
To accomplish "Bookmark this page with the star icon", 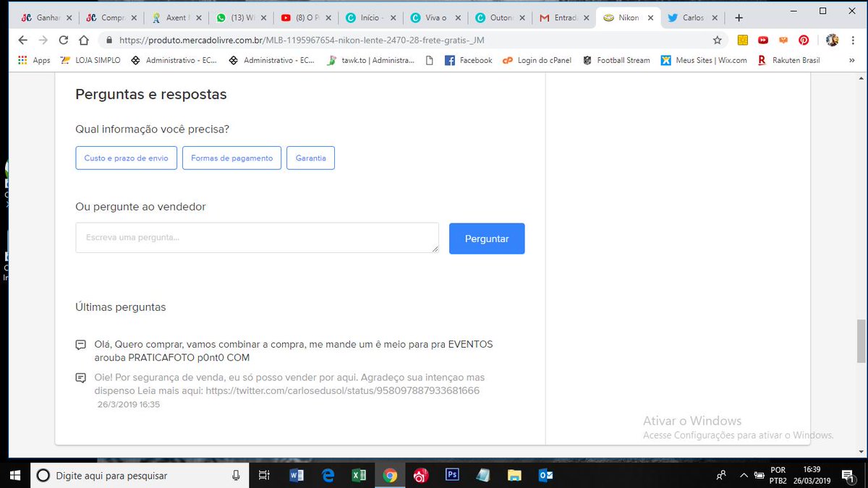I will point(717,40).
